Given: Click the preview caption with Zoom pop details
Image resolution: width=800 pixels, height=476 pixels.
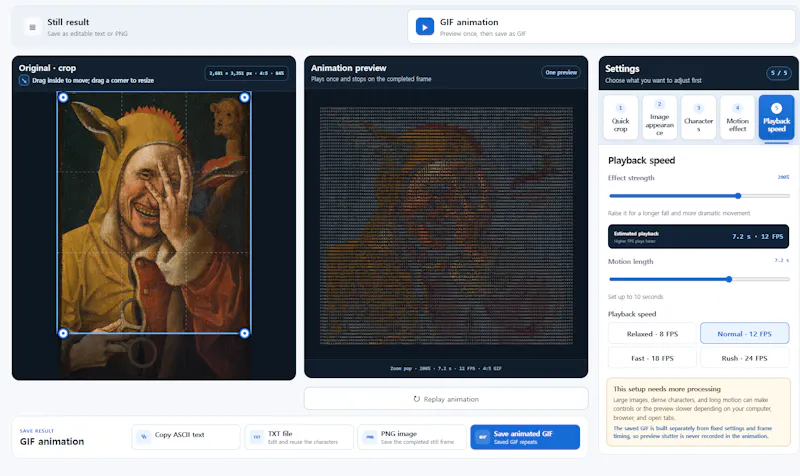Looking at the screenshot, I should [446, 368].
